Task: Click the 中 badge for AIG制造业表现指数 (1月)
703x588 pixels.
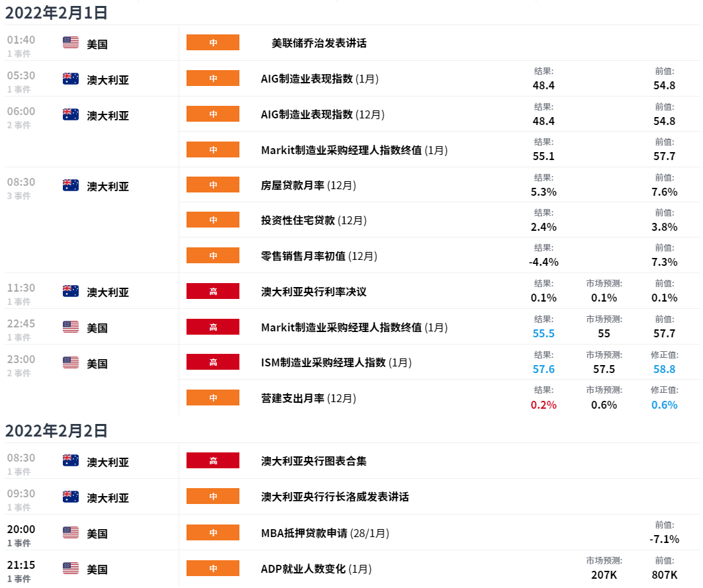Action: pos(213,79)
